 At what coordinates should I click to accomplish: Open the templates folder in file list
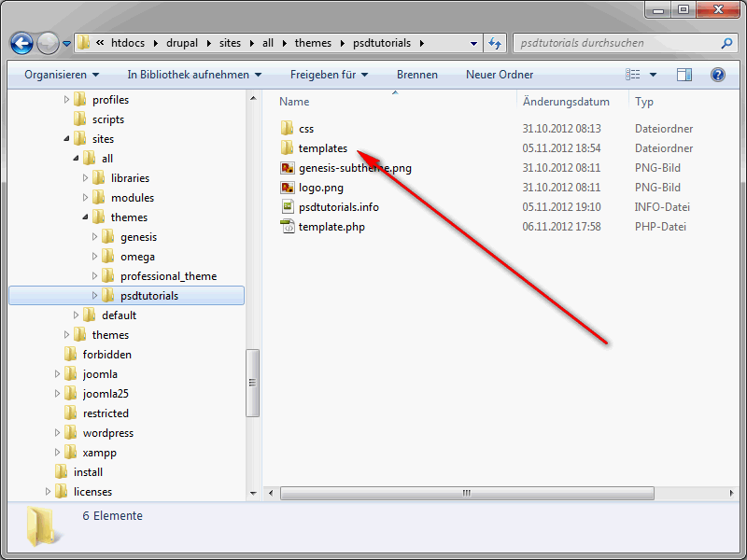322,148
